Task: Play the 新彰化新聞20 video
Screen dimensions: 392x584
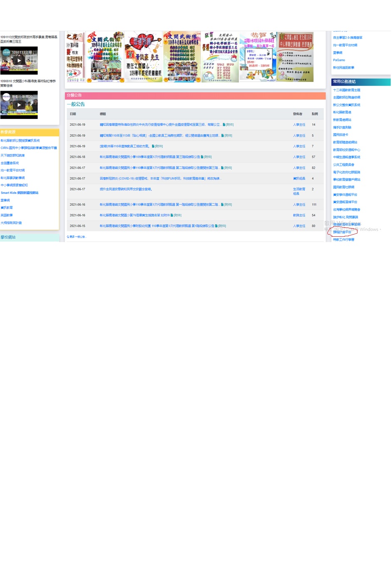Action: tap(19, 105)
